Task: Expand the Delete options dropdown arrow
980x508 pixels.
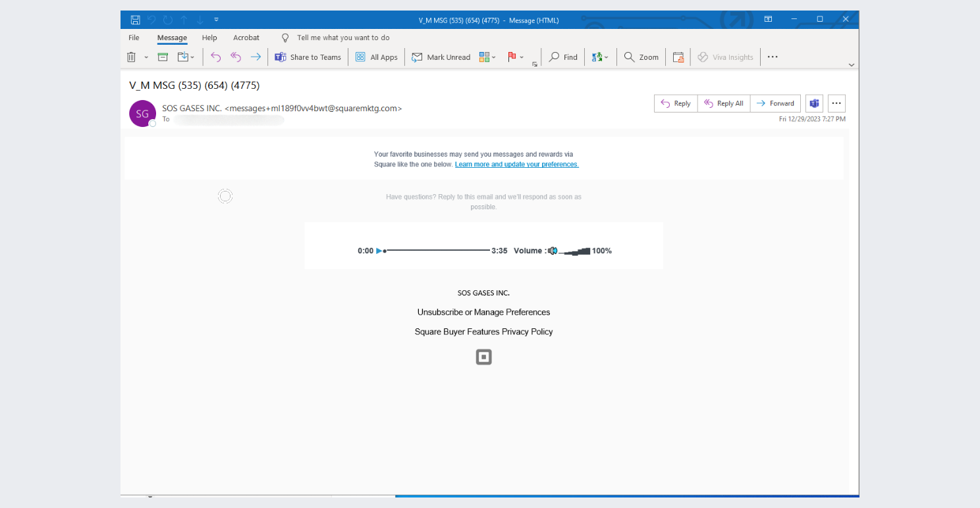Action: pyautogui.click(x=146, y=57)
